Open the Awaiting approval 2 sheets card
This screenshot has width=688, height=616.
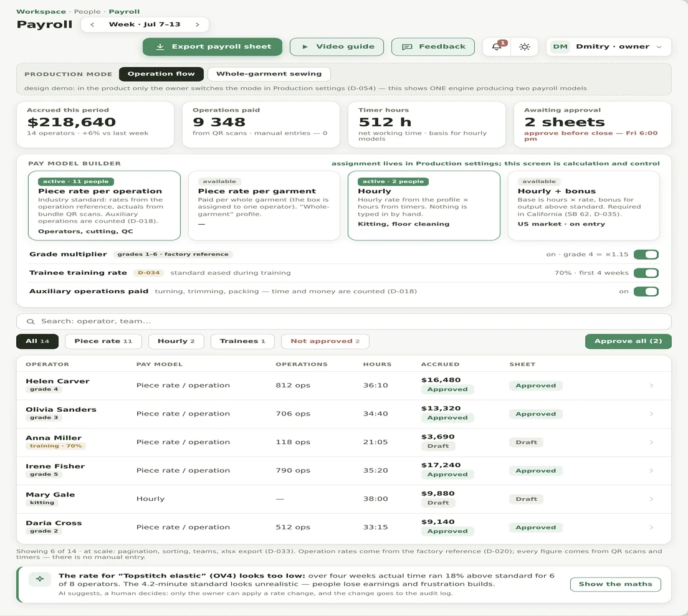(x=593, y=125)
